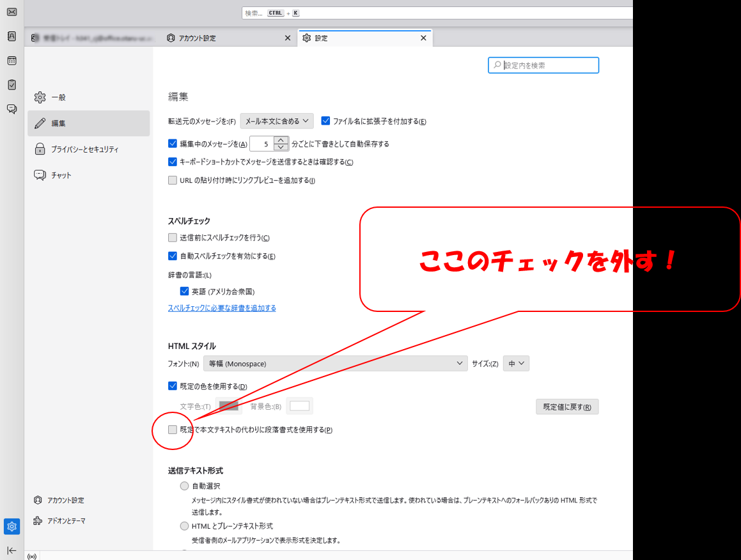
Task: Uncheck 既定で本文テキストの代わりに段落書式を使用する checkbox
Action: pos(173,430)
